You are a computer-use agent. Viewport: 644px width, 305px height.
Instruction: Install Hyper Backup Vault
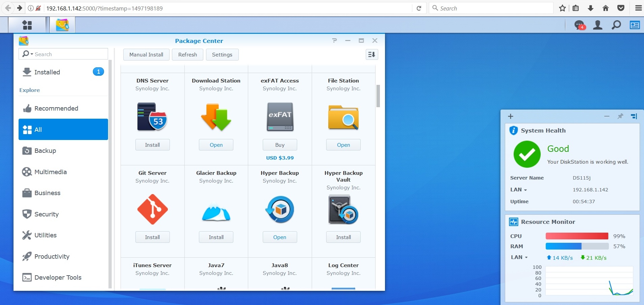click(343, 237)
